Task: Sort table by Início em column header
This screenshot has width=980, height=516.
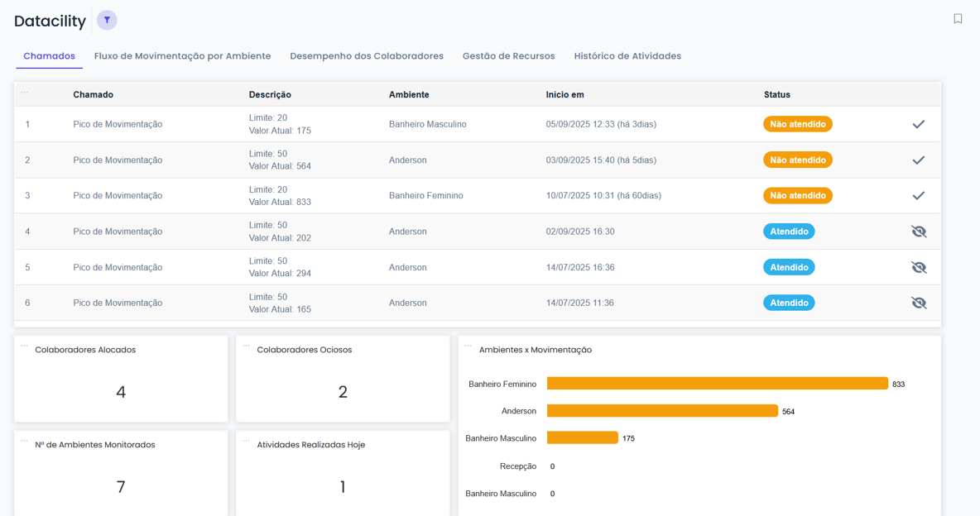Action: (x=564, y=95)
